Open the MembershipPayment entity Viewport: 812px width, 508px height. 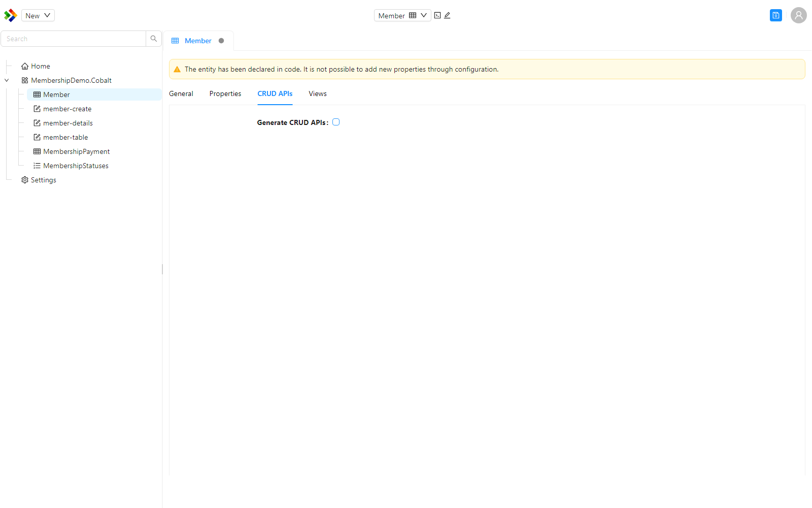(x=77, y=151)
